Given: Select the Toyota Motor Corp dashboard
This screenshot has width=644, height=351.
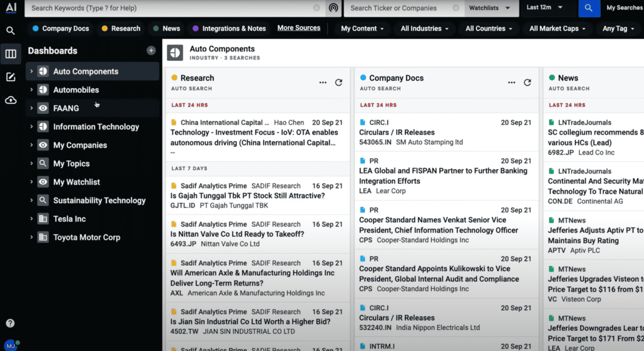Looking at the screenshot, I should pyautogui.click(x=93, y=237).
